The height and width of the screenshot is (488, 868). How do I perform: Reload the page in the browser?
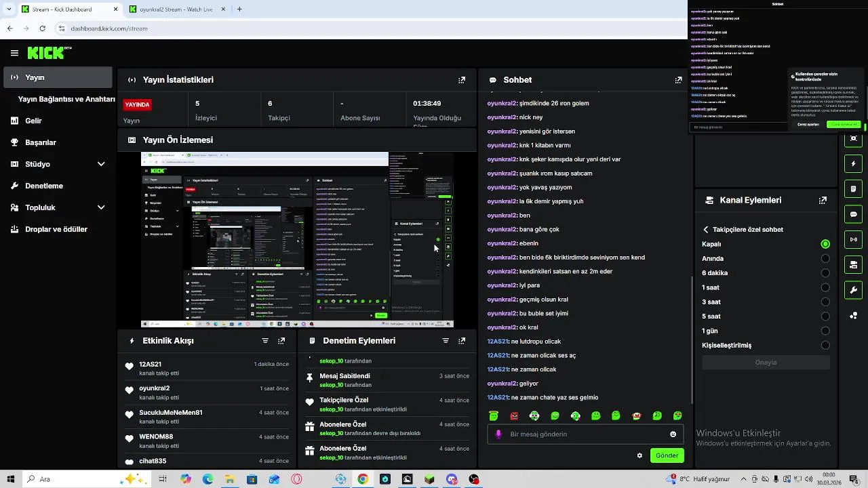[42, 28]
